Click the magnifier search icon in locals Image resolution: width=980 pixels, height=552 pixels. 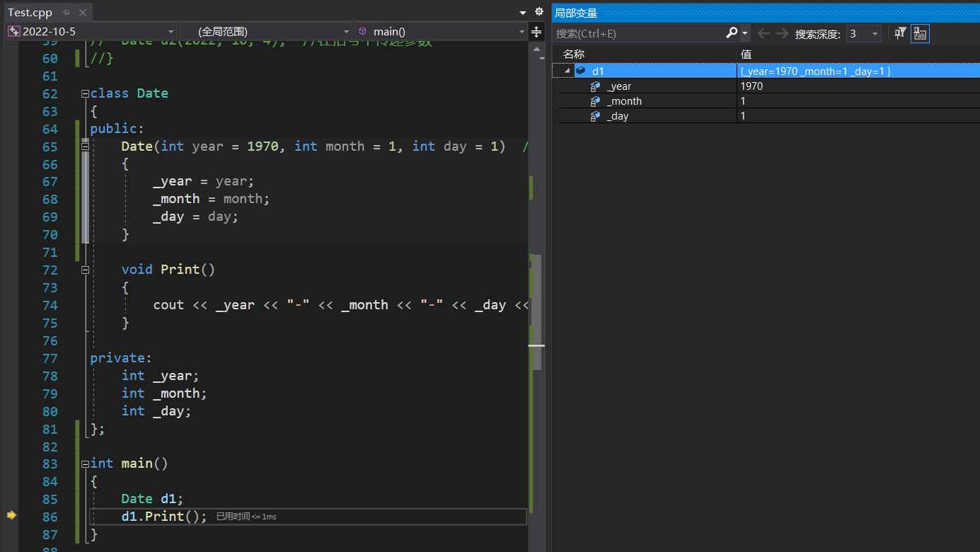pyautogui.click(x=732, y=33)
